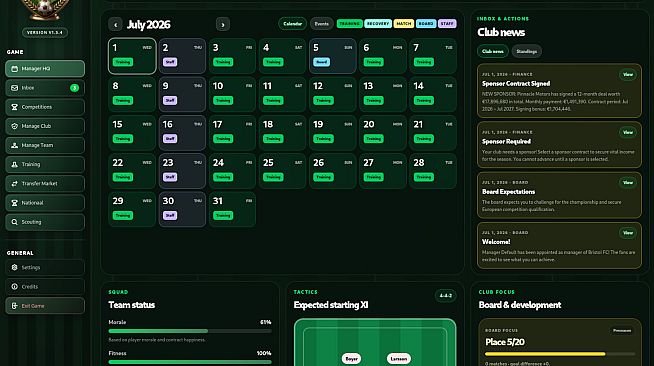Screen dimensions: 654x366
Task: Toggle the Match legend filter
Action: pos(403,24)
